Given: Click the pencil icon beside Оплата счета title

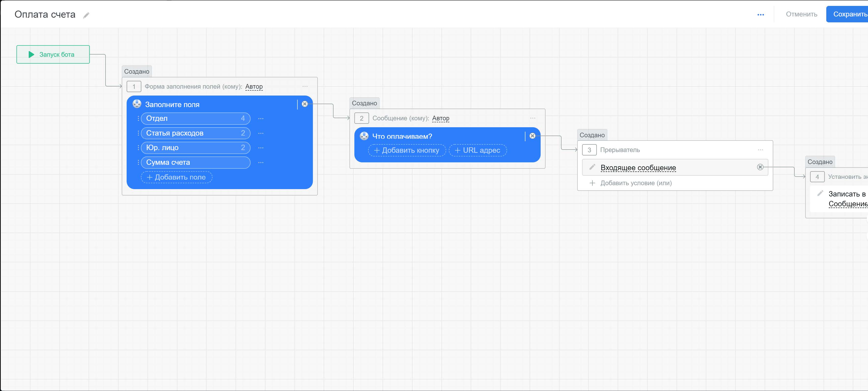Looking at the screenshot, I should coord(86,15).
